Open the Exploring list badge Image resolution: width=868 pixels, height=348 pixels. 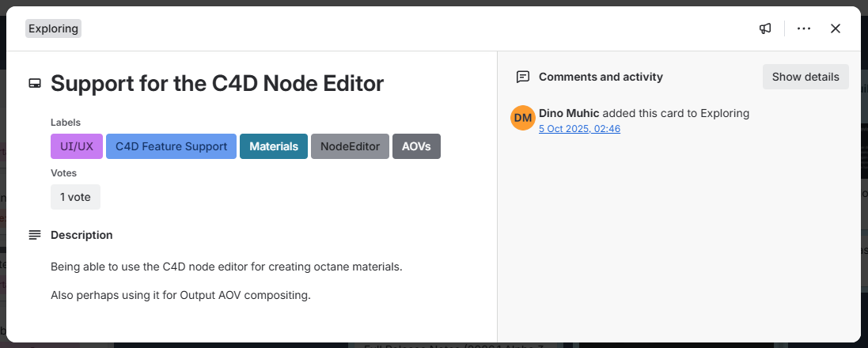(54, 28)
